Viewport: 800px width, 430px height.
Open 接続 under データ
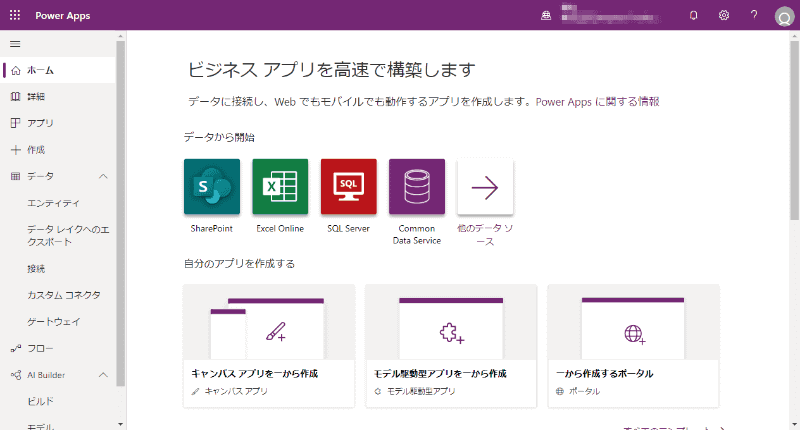click(x=36, y=268)
